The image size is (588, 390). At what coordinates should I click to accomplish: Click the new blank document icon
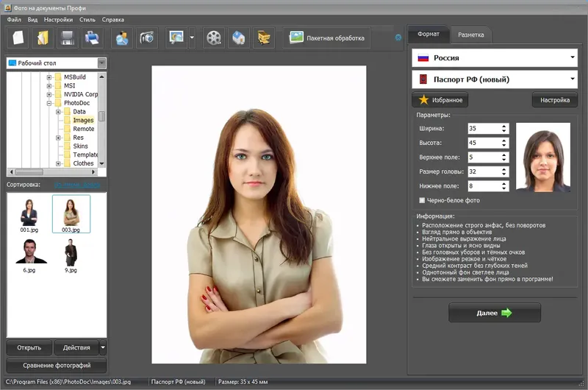pos(18,38)
